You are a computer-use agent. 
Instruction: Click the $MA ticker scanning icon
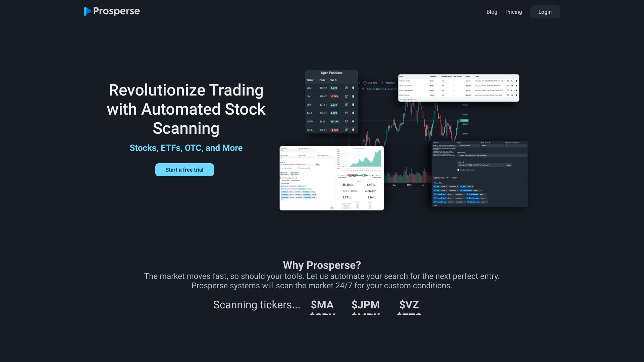coord(322,305)
